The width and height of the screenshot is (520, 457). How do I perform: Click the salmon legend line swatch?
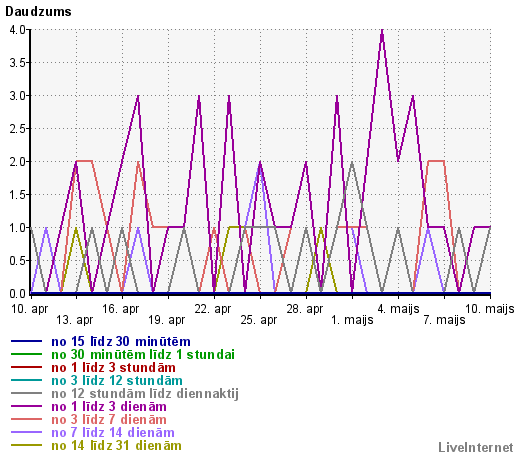pos(26,419)
